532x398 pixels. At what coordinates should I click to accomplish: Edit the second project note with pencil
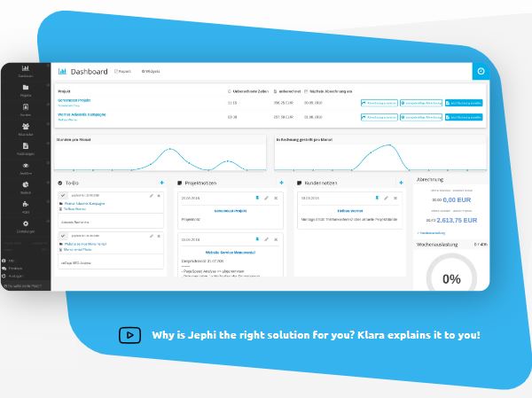(266, 239)
